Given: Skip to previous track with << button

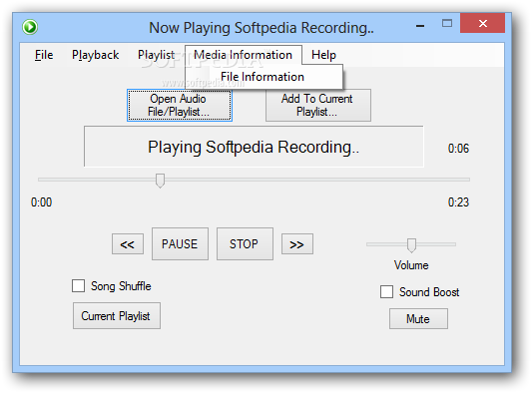Looking at the screenshot, I should (x=128, y=243).
